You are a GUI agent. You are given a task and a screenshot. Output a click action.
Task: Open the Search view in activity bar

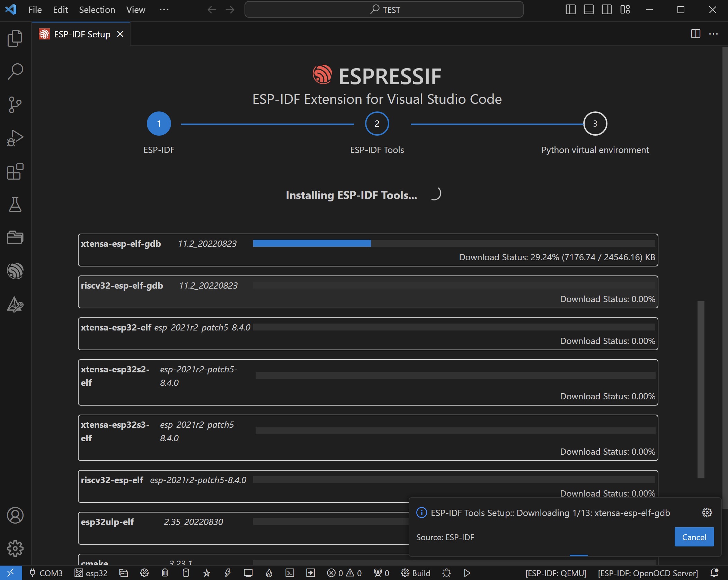(15, 71)
